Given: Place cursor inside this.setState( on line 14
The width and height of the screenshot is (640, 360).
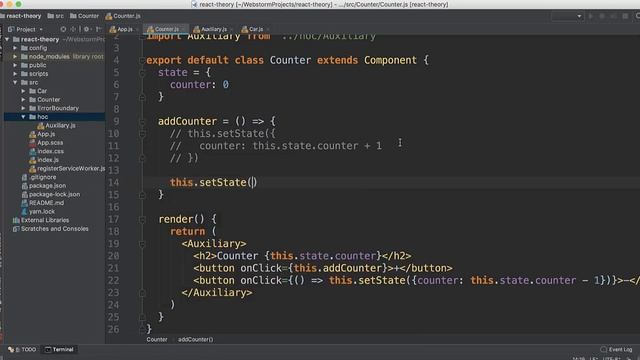Looking at the screenshot, I should click(x=253, y=182).
